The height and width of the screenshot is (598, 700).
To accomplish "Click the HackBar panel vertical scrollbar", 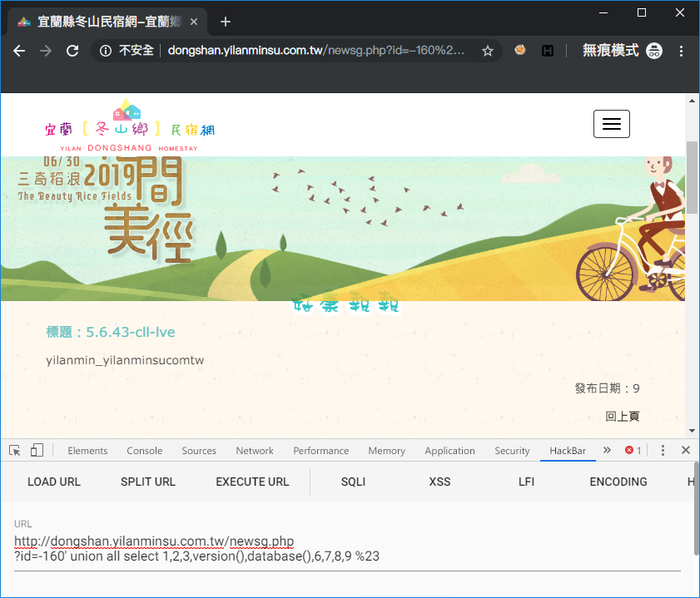I will (697, 508).
